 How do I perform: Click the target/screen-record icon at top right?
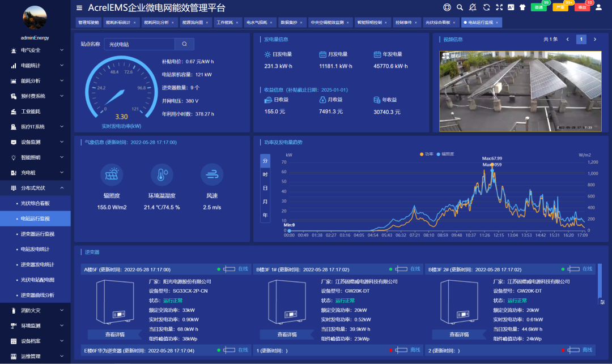click(449, 7)
